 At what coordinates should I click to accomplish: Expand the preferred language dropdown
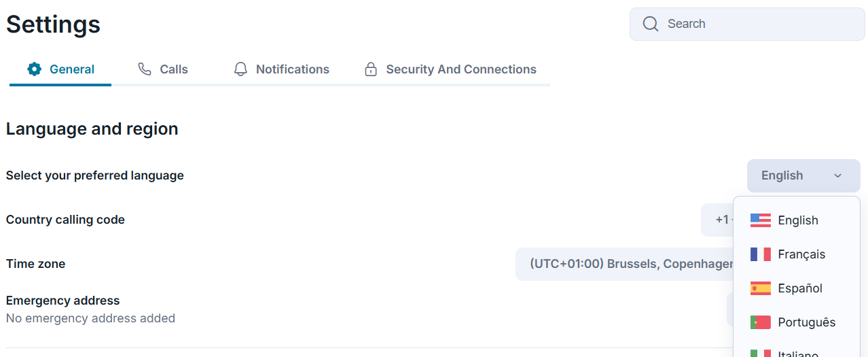[x=803, y=175]
